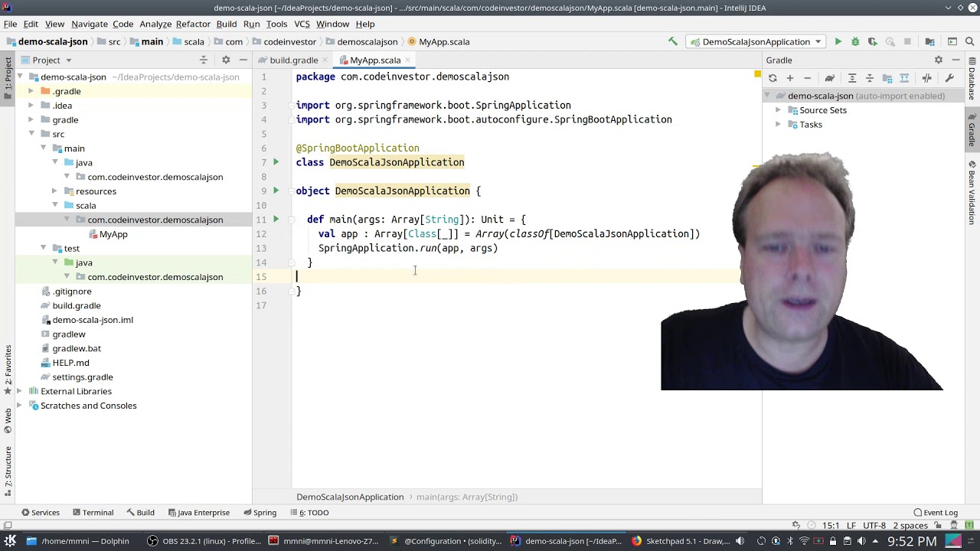Expand the Tasks node in Gradle

pos(779,125)
